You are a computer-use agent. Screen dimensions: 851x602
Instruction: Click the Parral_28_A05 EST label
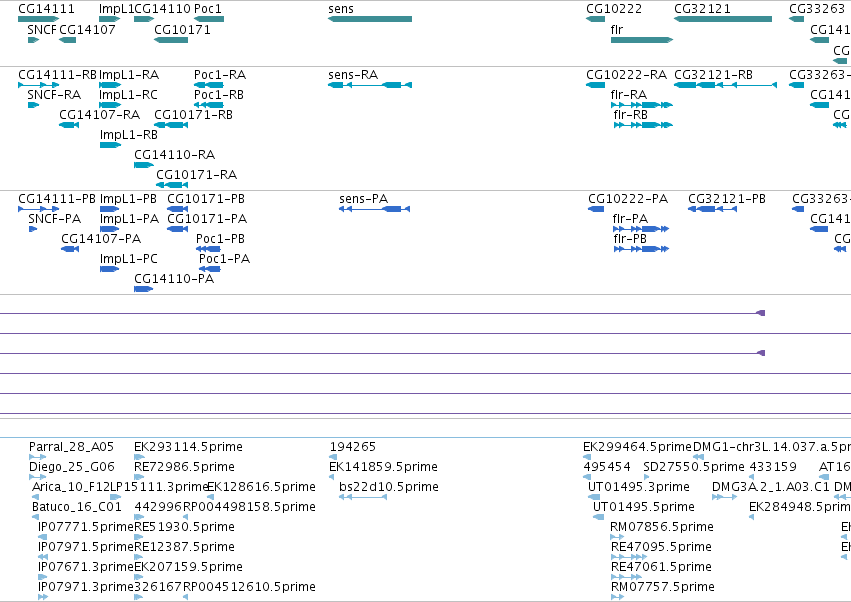(71, 447)
